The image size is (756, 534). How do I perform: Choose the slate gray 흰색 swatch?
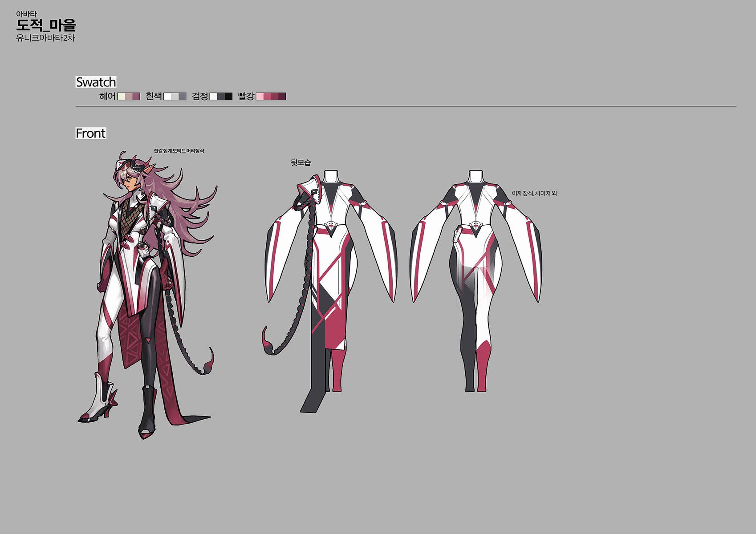(183, 96)
